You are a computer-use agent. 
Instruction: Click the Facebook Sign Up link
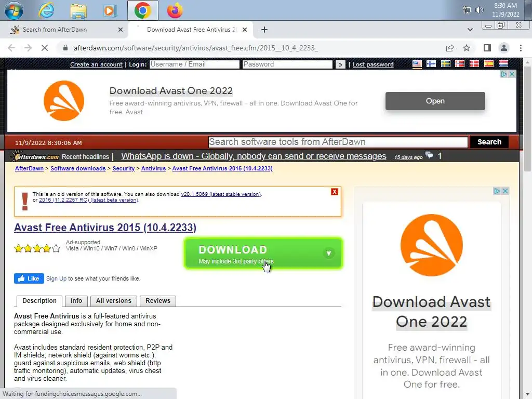56,278
